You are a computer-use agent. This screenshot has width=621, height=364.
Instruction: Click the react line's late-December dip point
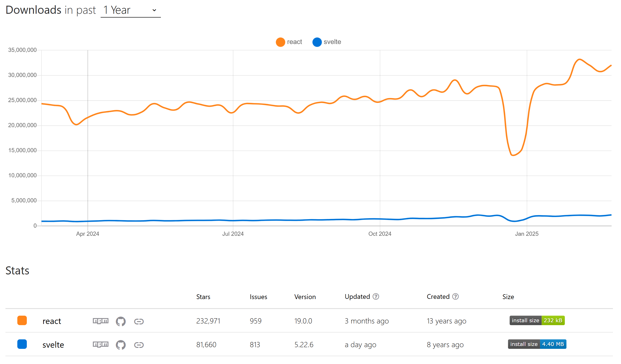tap(513, 155)
